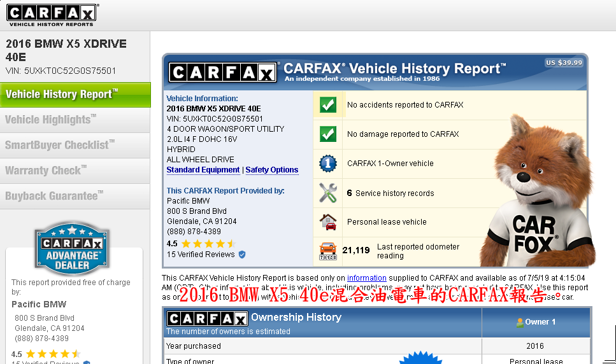Click the Owner 1 person icon
Screen dimensions: 616x364
520,323
